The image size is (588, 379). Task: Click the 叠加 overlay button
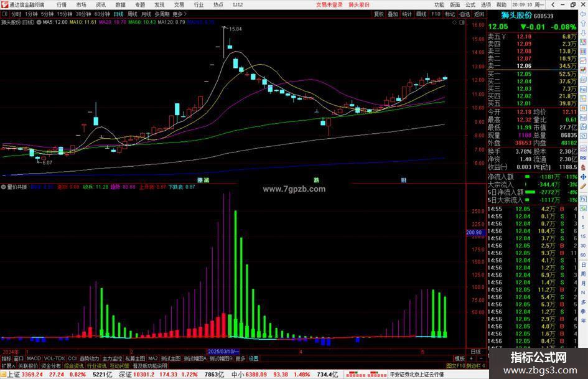coord(393,14)
